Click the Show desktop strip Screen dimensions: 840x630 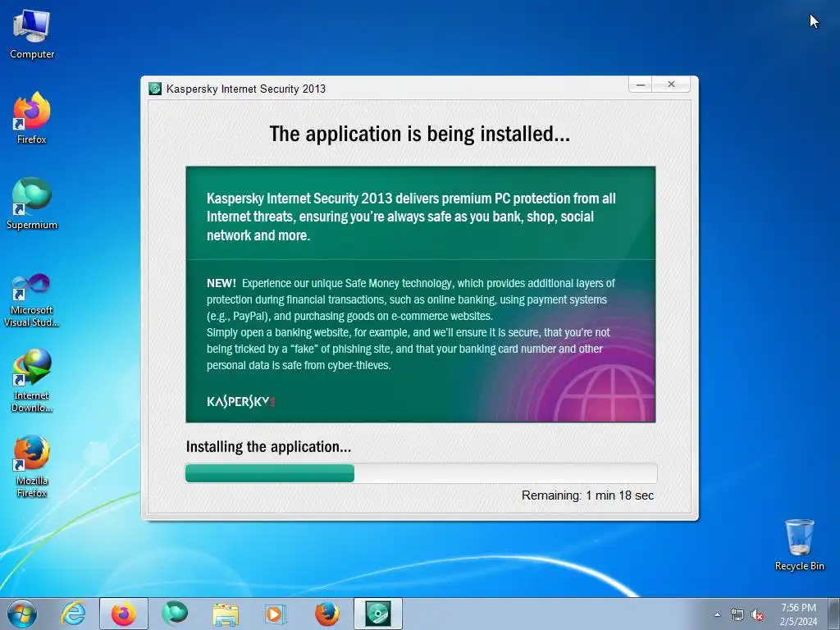coord(834,614)
